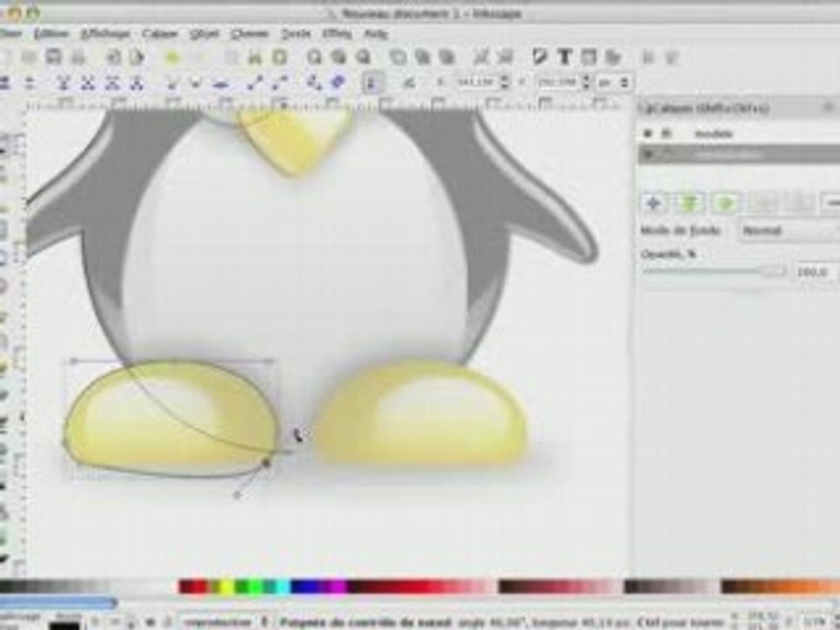Click the Export bitmap icon
The height and width of the screenshot is (630, 840).
137,57
